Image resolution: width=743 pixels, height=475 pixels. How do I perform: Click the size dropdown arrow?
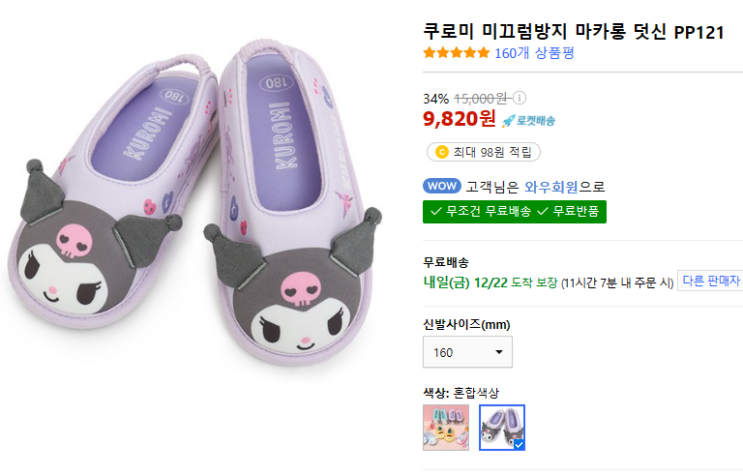499,353
